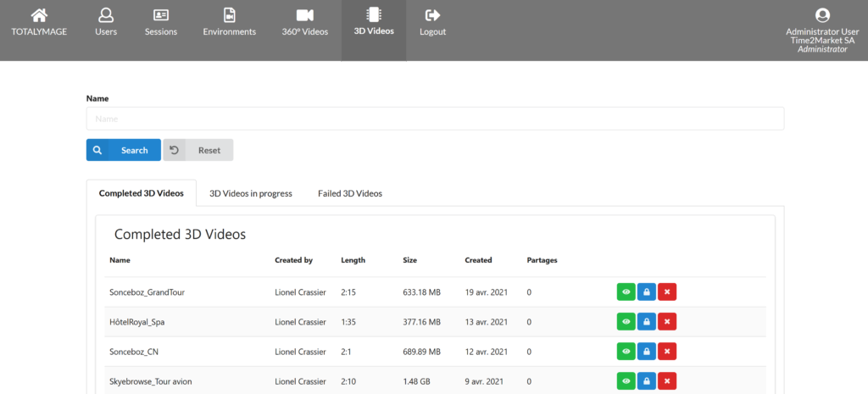This screenshot has width=868, height=394.
Task: Click the Name search input field
Action: click(x=435, y=119)
